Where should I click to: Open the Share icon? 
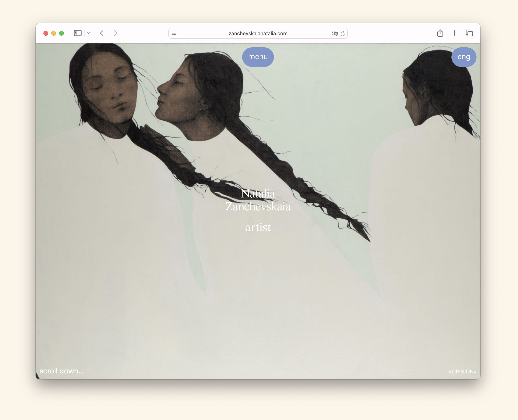[440, 33]
